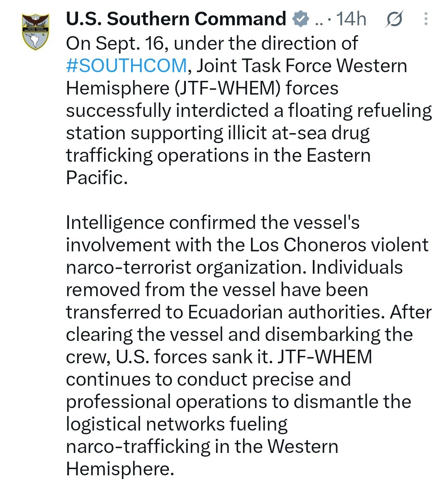This screenshot has width=448, height=489.
Task: Open the #SOUTHCOM hashtag link
Action: pyautogui.click(x=127, y=66)
